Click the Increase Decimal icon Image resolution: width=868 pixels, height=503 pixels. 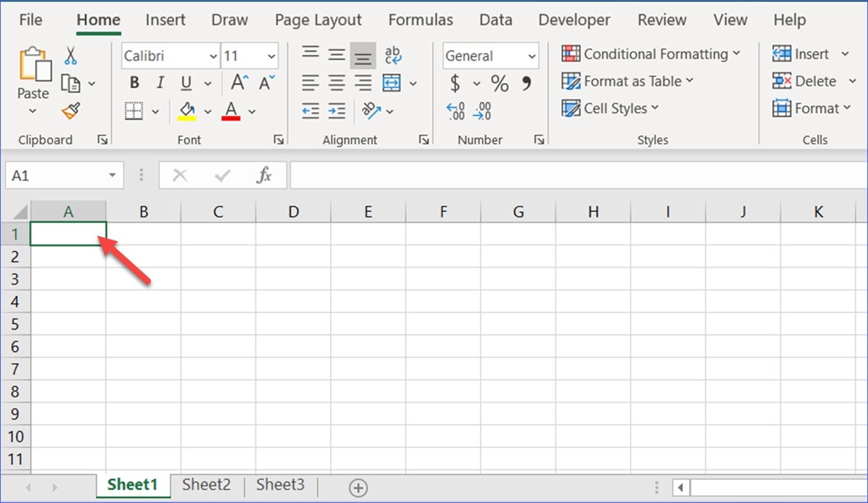[x=456, y=110]
